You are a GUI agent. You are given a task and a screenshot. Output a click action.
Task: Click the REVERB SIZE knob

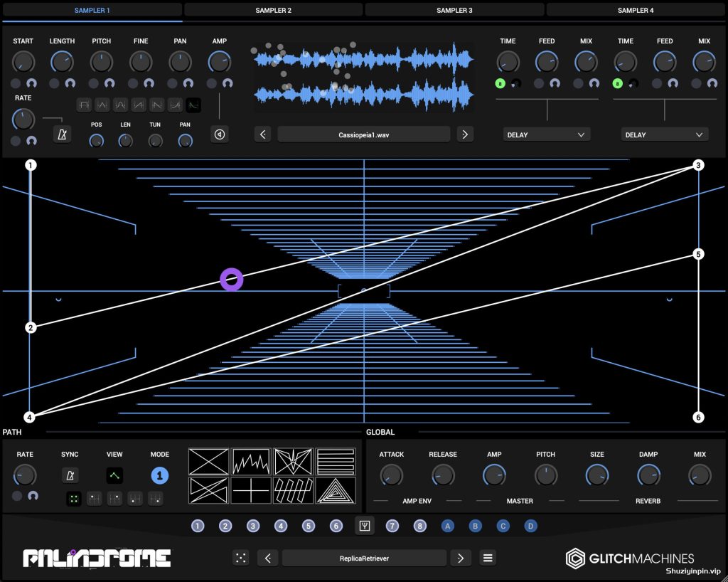click(x=597, y=475)
